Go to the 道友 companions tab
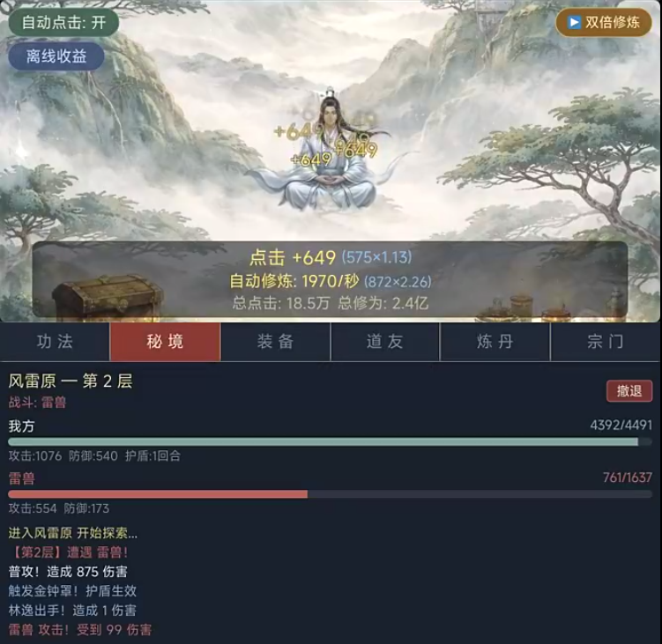Viewport: 662px width, 644px height. [385, 342]
